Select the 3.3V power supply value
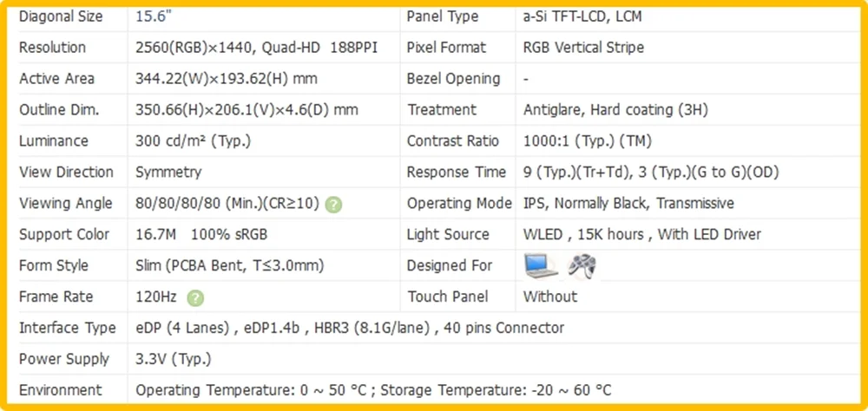The width and height of the screenshot is (868, 411). pos(174,360)
